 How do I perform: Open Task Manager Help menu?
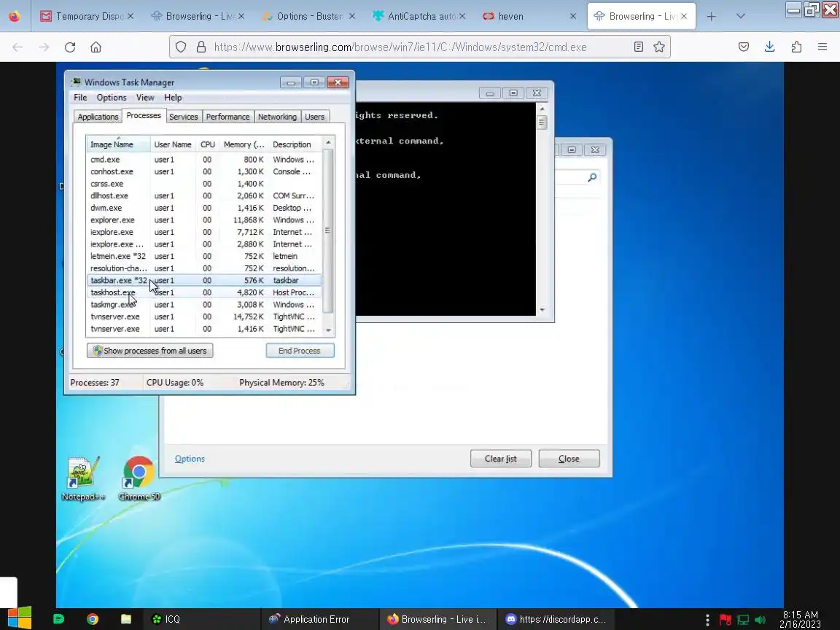click(173, 98)
